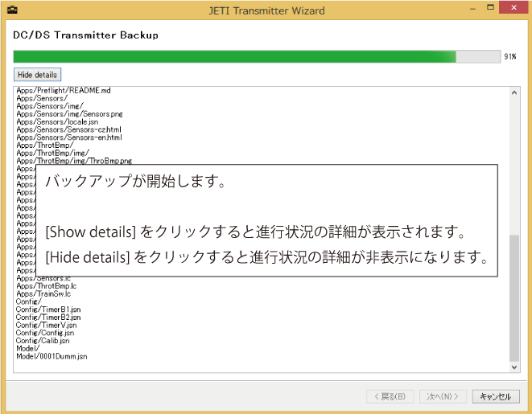This screenshot has height=414, width=532.
Task: Click the disabled 次へ(N) next button
Action: (x=443, y=396)
